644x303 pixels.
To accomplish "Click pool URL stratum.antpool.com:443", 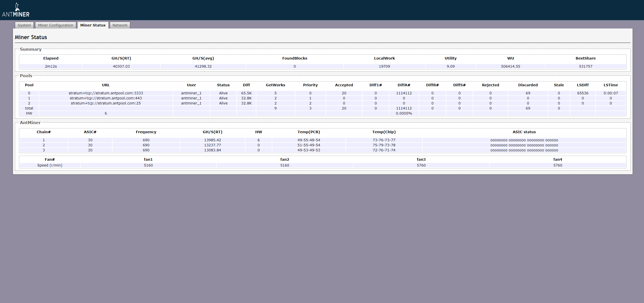I will click(106, 98).
